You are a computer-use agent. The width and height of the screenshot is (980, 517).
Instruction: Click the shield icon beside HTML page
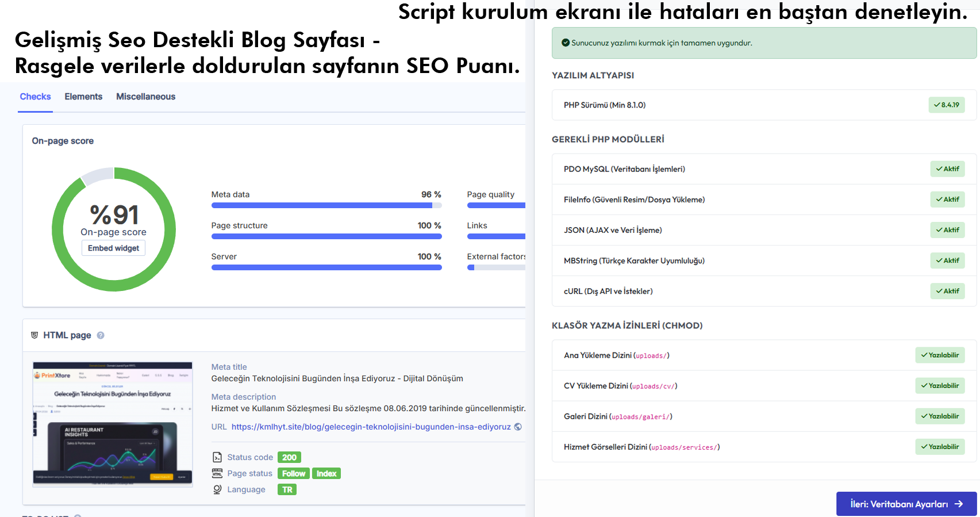[x=34, y=335]
